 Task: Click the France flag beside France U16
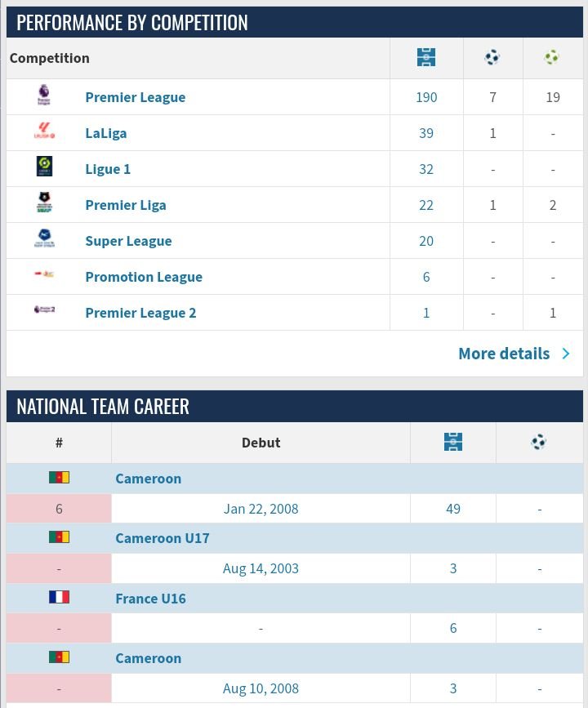coord(59,598)
